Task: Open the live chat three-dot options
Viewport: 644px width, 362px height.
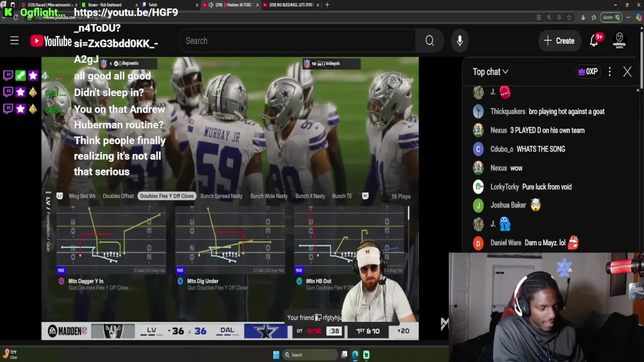Action: click(x=609, y=72)
